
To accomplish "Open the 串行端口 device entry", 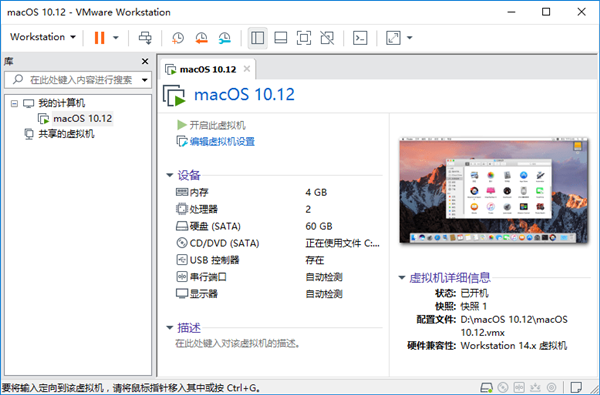I will coord(208,277).
